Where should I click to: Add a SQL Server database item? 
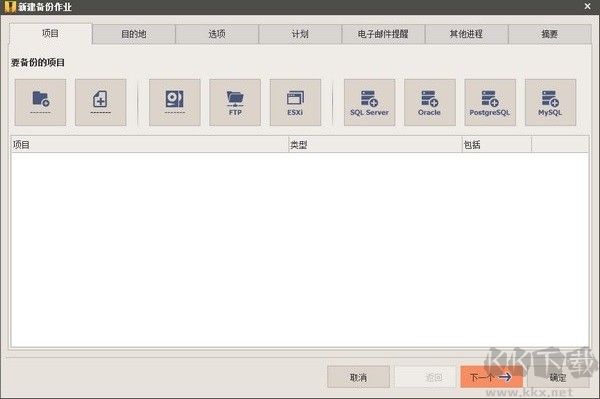click(x=369, y=103)
